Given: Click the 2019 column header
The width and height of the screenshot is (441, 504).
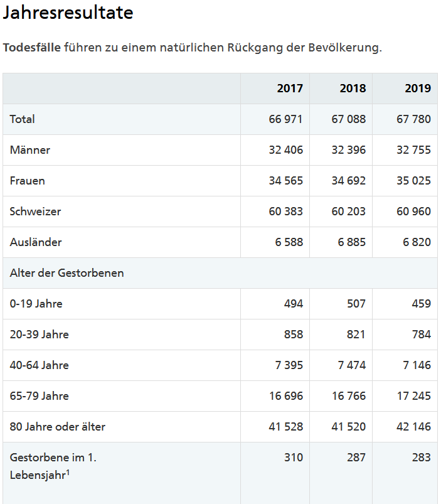Looking at the screenshot, I should (418, 88).
